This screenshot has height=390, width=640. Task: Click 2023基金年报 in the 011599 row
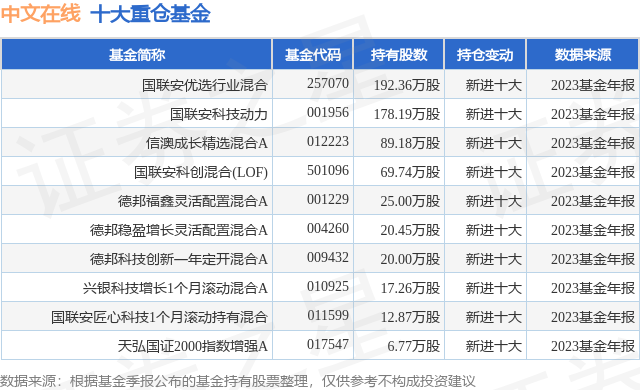(593, 317)
